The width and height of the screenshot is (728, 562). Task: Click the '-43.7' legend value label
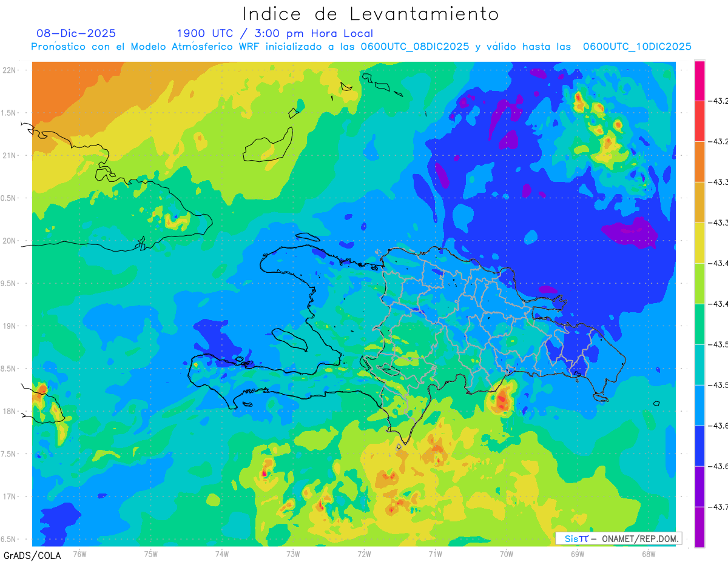pos(720,507)
